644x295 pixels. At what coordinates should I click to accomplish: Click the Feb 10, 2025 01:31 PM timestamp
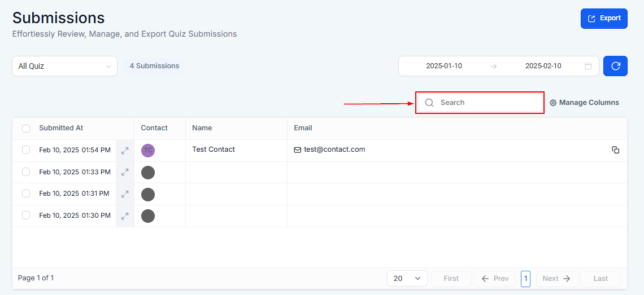tap(74, 193)
